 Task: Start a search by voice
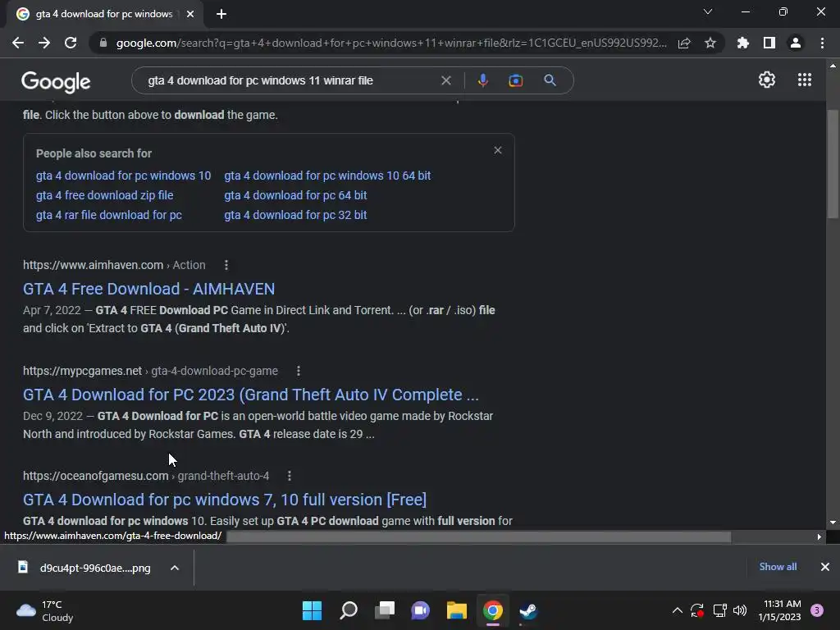482,80
